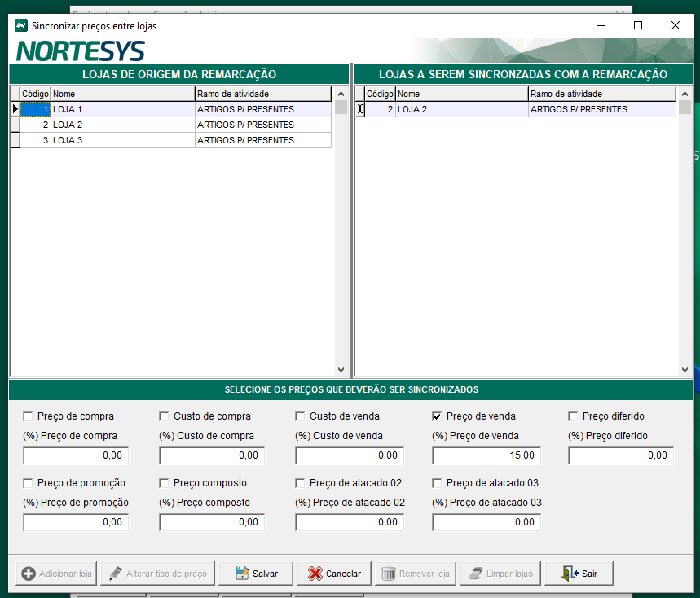Check the Preço diferido option

point(573,416)
